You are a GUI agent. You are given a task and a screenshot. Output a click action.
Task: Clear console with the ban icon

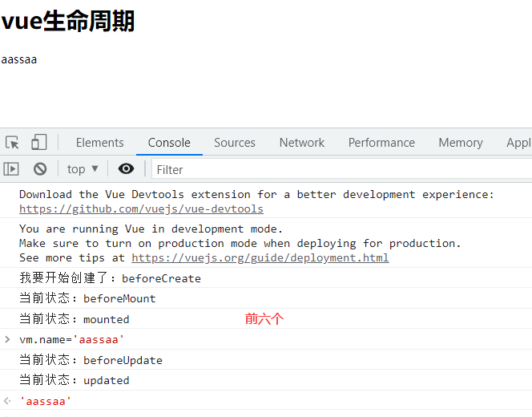coord(40,168)
